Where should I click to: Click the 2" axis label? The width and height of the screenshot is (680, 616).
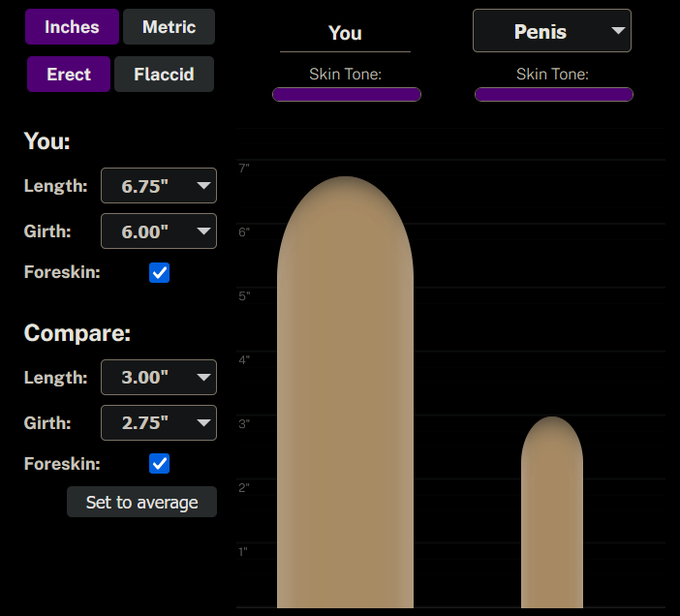coord(244,488)
